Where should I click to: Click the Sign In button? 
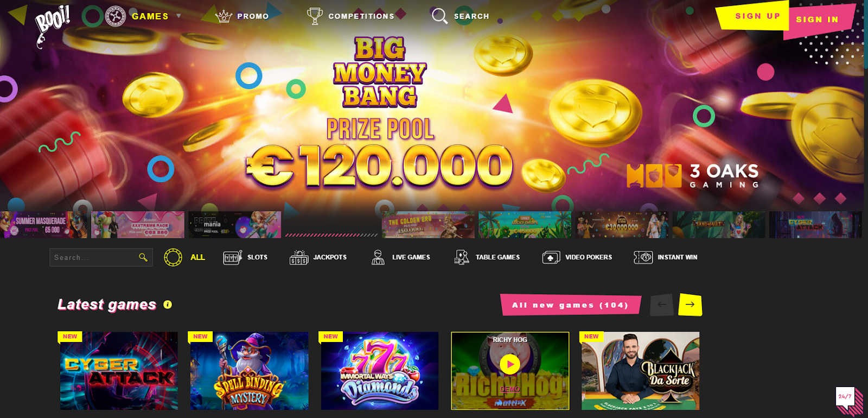coord(817,20)
